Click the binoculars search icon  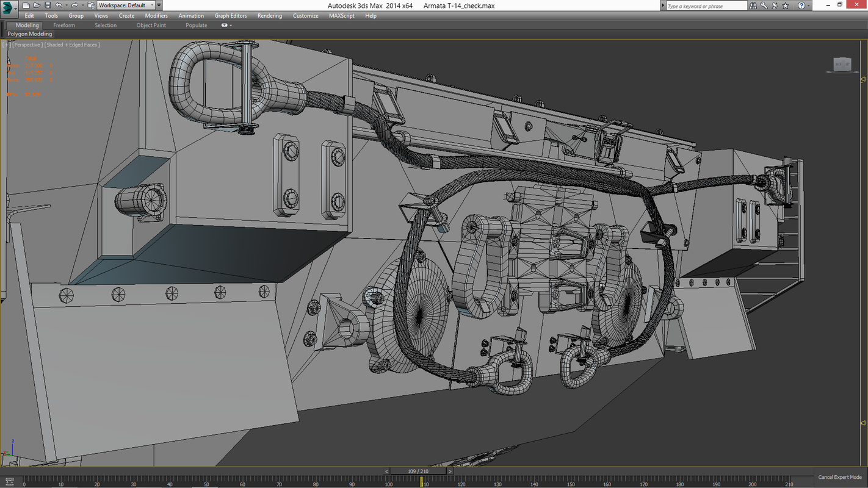(754, 5)
